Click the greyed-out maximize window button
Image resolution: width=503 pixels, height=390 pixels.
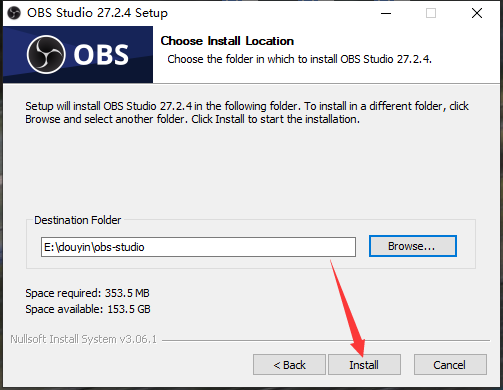tap(431, 13)
